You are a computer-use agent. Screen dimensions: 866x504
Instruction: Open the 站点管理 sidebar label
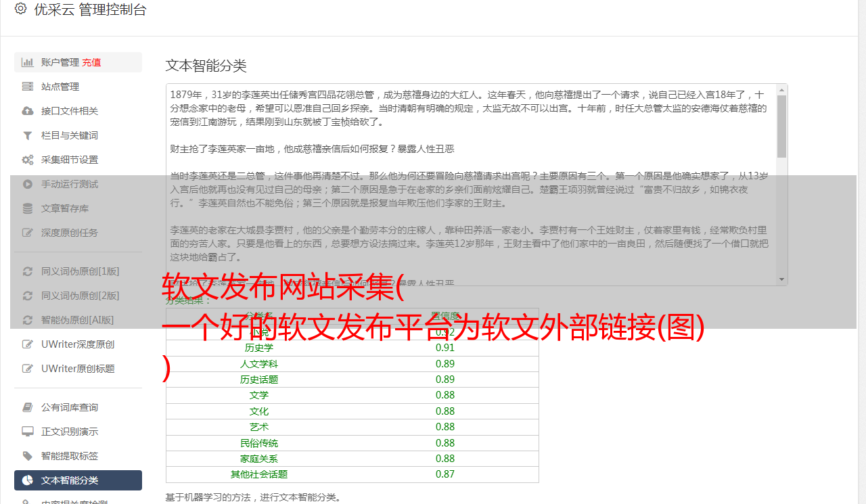[60, 87]
